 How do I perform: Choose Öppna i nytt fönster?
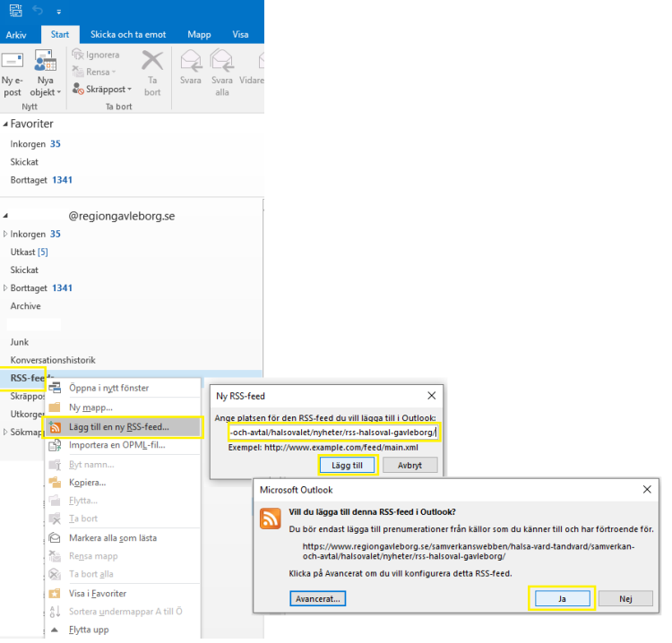point(108,388)
